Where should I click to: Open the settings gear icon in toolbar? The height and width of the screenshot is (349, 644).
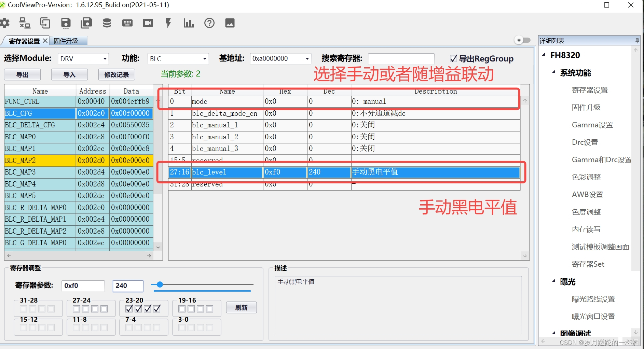[5, 23]
